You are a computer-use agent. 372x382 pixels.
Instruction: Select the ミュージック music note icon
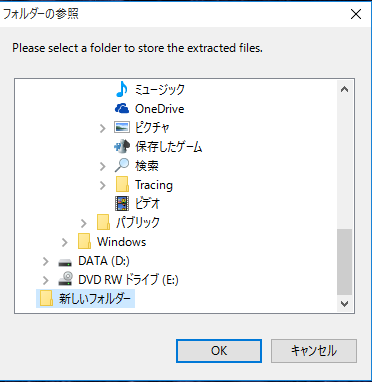(x=122, y=89)
